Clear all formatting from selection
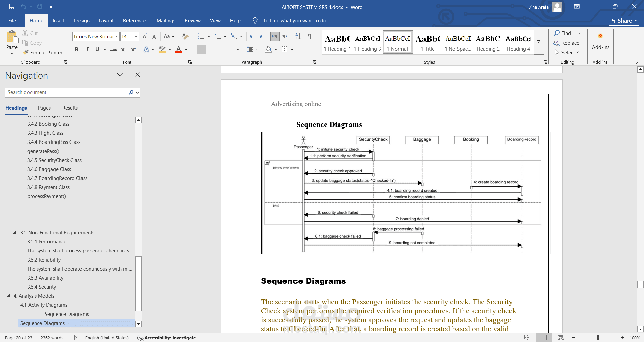 pyautogui.click(x=185, y=36)
